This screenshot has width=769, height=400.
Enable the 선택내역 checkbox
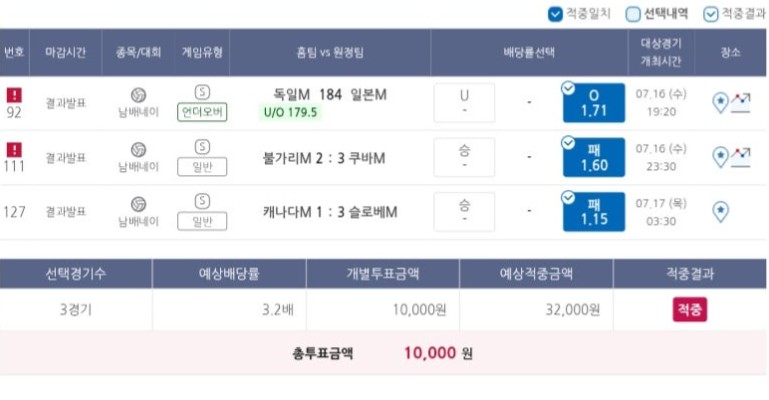point(633,14)
